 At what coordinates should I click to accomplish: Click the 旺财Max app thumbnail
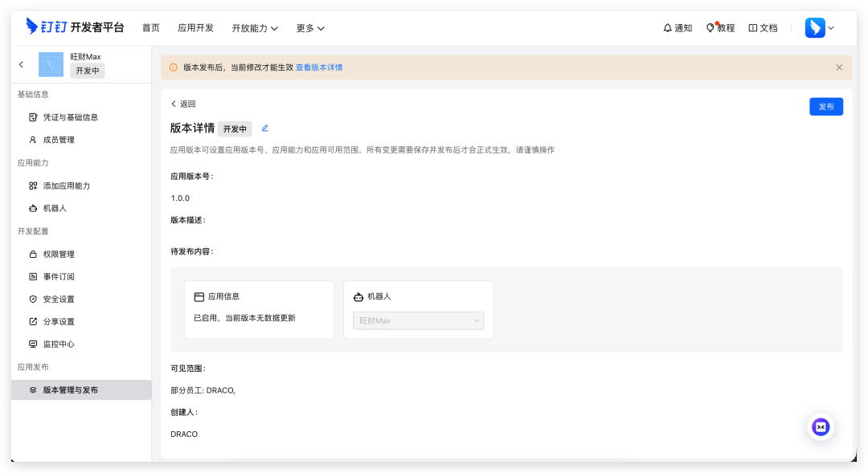click(51, 64)
